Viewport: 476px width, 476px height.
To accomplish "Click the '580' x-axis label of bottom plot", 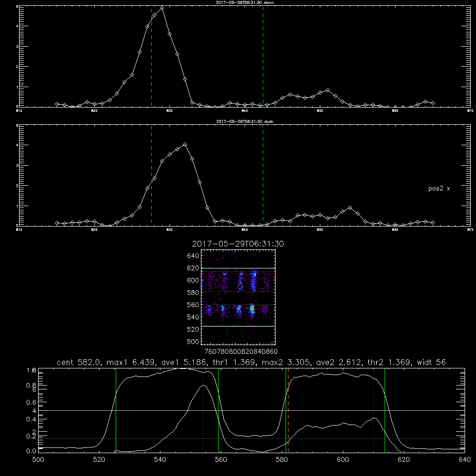I will 282,460.
